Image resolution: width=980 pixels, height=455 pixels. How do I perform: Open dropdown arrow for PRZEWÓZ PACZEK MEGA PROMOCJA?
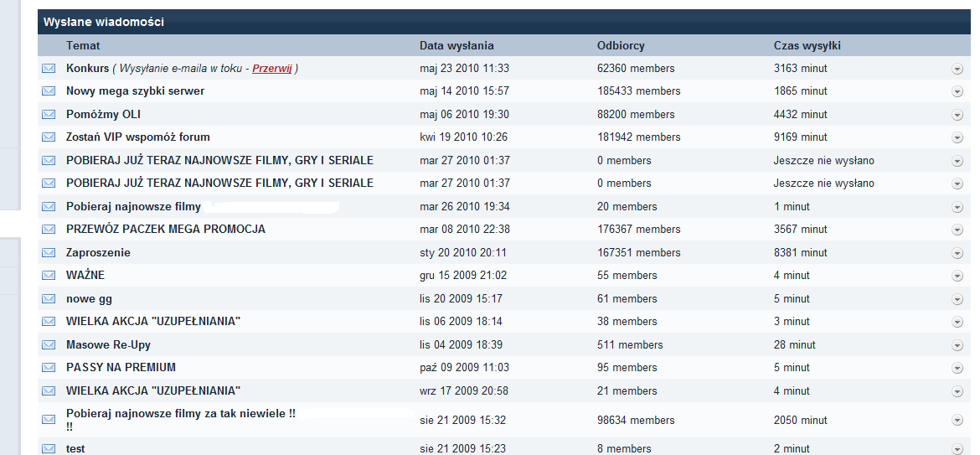[957, 230]
